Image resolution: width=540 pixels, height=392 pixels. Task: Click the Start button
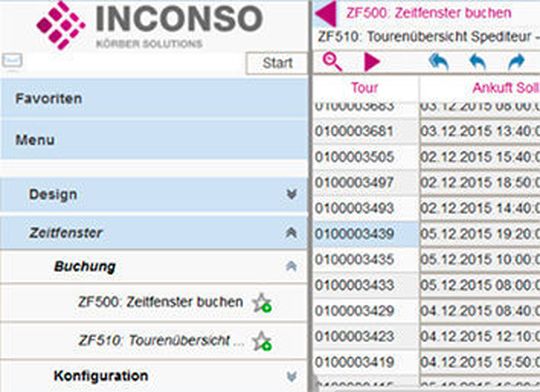277,63
